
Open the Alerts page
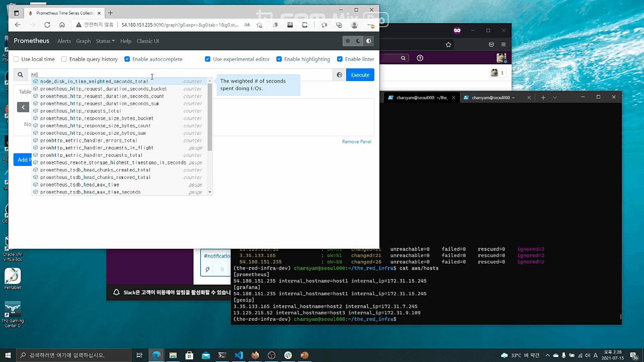[x=64, y=41]
